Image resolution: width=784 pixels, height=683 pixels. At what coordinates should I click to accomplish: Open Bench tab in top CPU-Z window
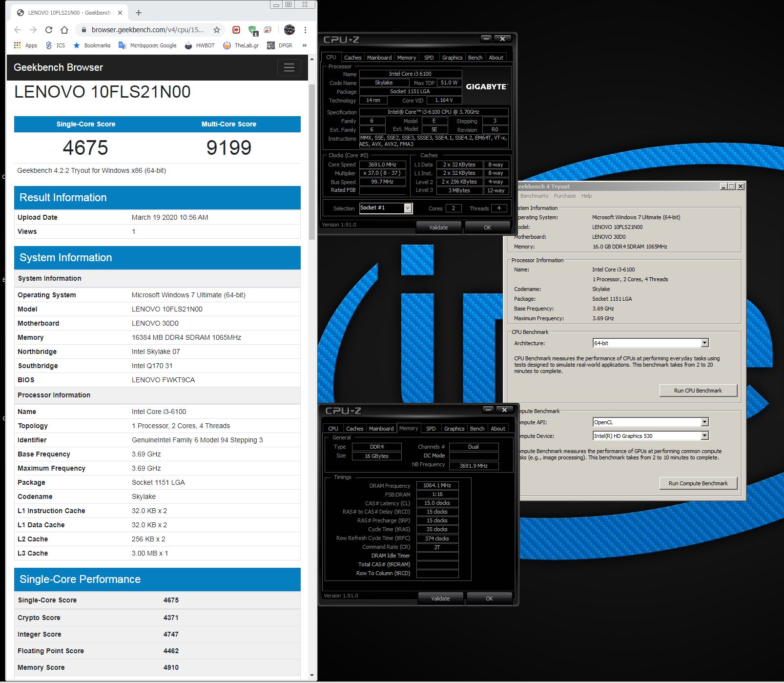coord(475,58)
